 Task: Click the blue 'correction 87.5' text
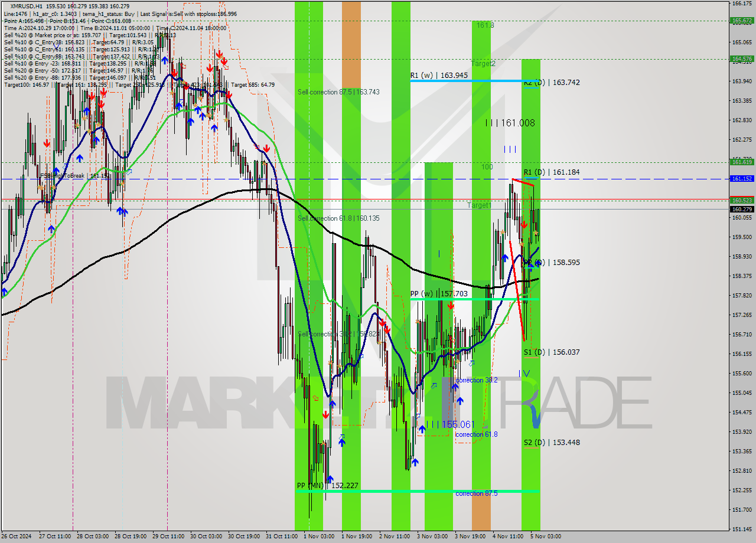[x=476, y=493]
